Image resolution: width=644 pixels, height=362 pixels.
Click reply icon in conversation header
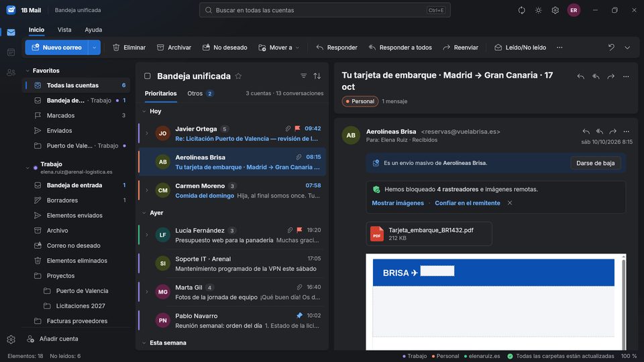coord(581,76)
